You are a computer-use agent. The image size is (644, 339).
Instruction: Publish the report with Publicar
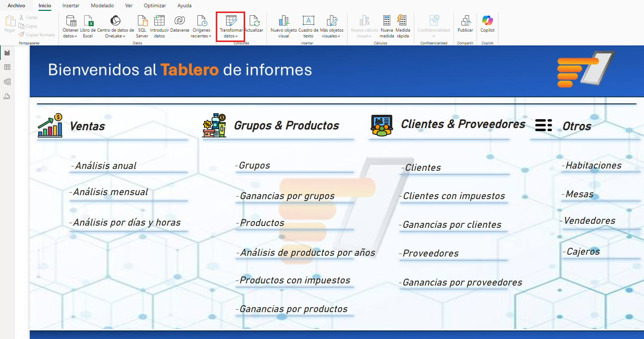click(x=465, y=26)
